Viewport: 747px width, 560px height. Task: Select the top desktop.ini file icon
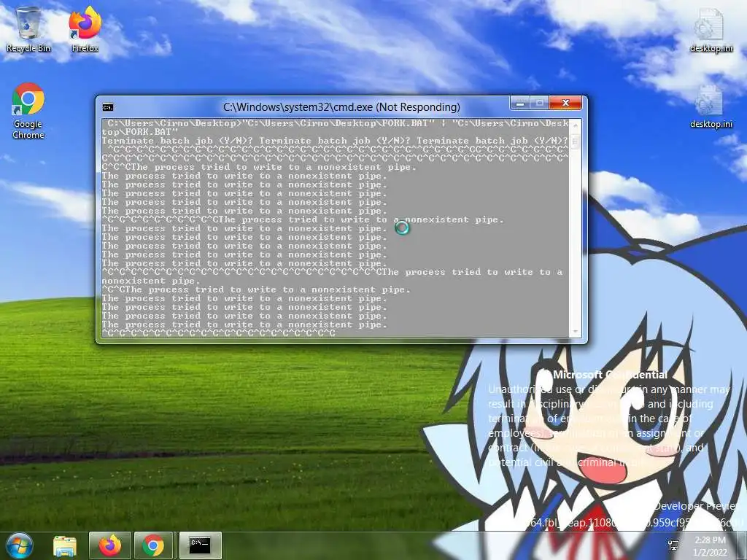tap(711, 29)
